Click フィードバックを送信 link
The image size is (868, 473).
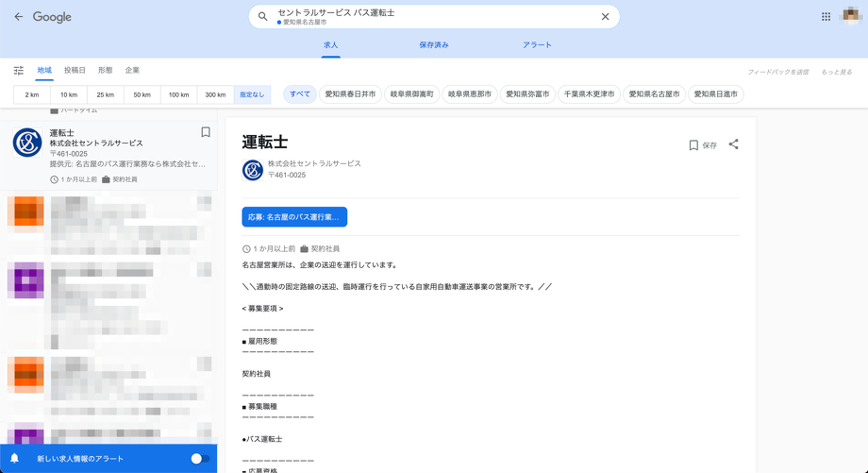[x=777, y=72]
